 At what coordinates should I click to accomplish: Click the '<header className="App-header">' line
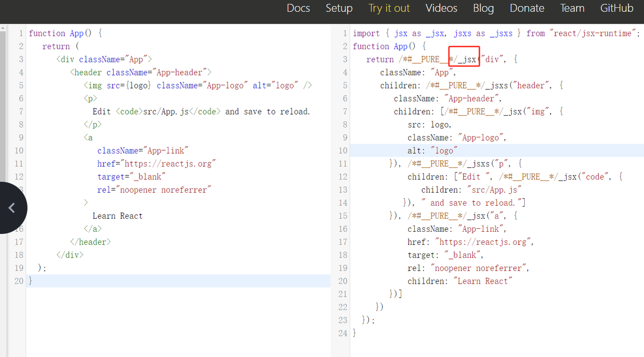[x=140, y=72]
